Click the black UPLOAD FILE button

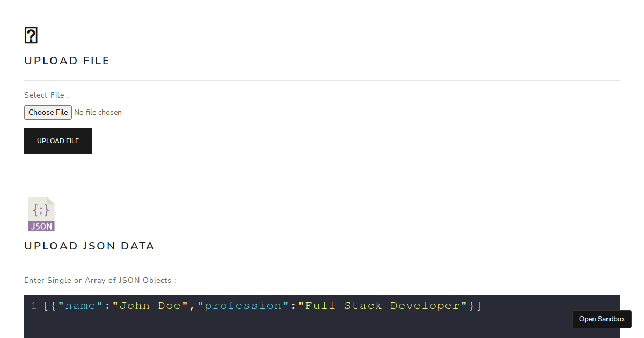point(58,141)
